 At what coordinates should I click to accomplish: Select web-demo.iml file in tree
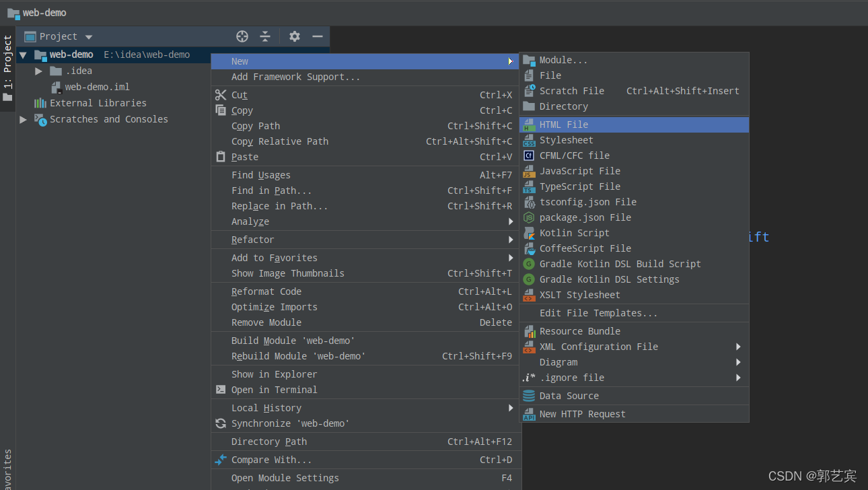click(97, 87)
